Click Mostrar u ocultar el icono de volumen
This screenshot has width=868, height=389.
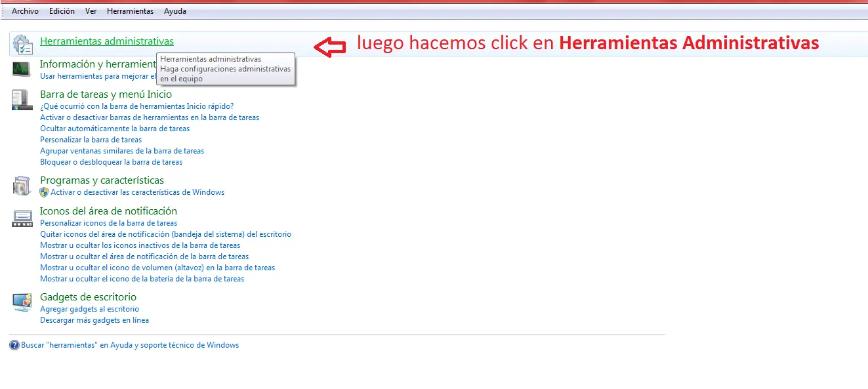(x=157, y=268)
